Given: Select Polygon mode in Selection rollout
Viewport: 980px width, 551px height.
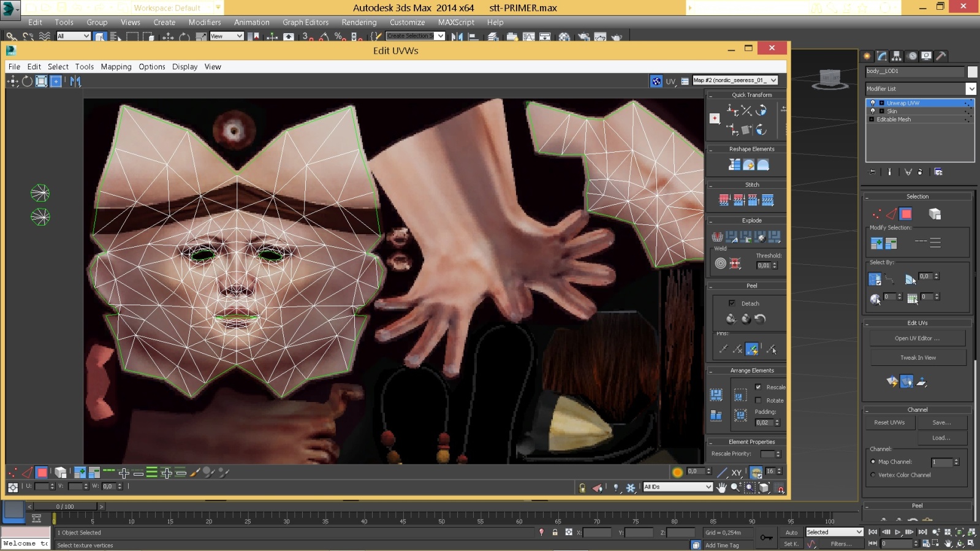Looking at the screenshot, I should [906, 214].
